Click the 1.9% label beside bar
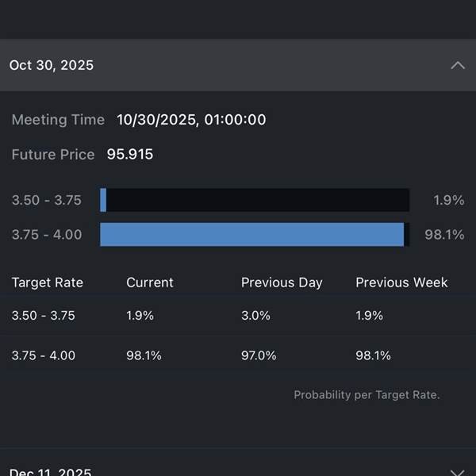 tap(448, 200)
